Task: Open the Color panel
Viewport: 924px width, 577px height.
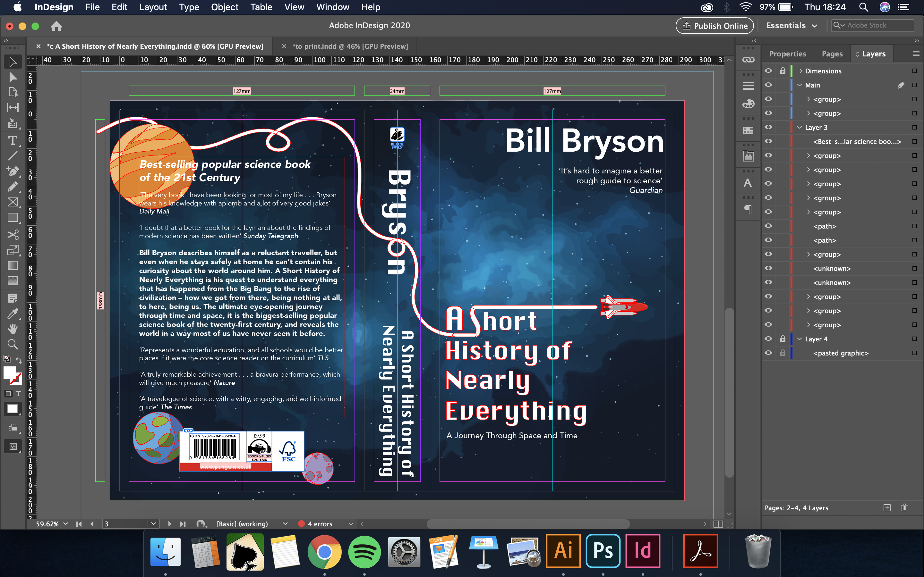Action: (748, 104)
